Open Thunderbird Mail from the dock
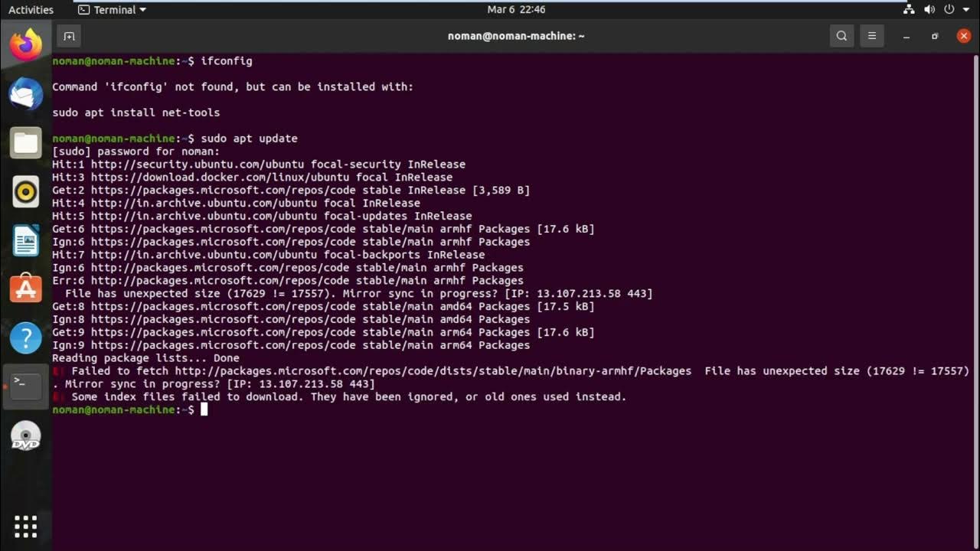This screenshot has height=551, width=980. coord(26,95)
